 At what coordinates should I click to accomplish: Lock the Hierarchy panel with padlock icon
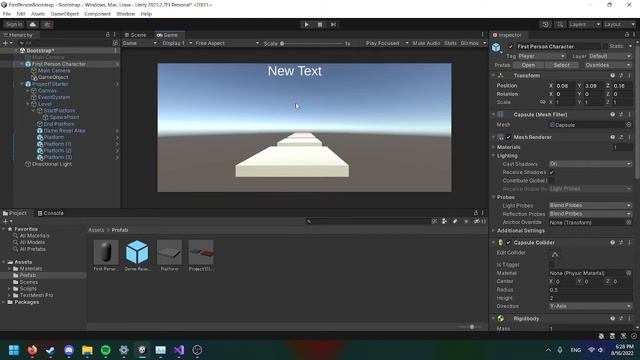pos(108,35)
